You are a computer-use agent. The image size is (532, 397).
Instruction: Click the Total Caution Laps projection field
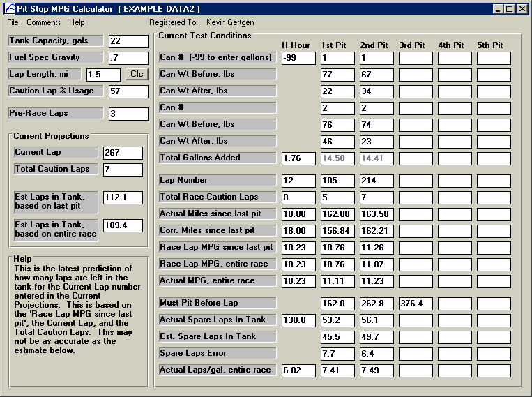pyautogui.click(x=123, y=170)
